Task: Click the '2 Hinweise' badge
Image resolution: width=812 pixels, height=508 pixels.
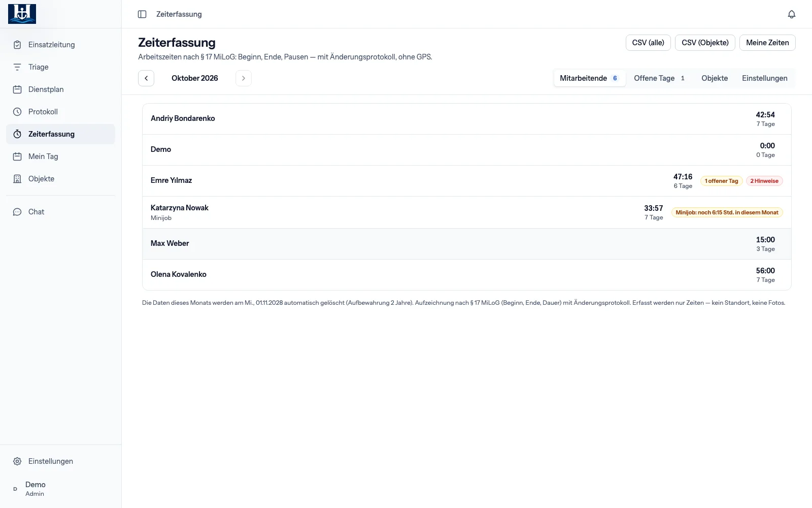Action: (764, 181)
